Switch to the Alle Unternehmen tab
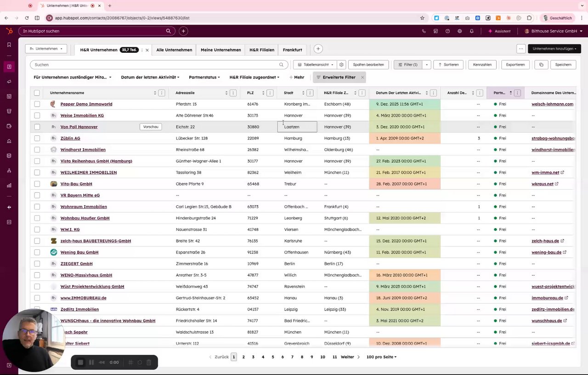This screenshot has width=588, height=375. point(174,50)
